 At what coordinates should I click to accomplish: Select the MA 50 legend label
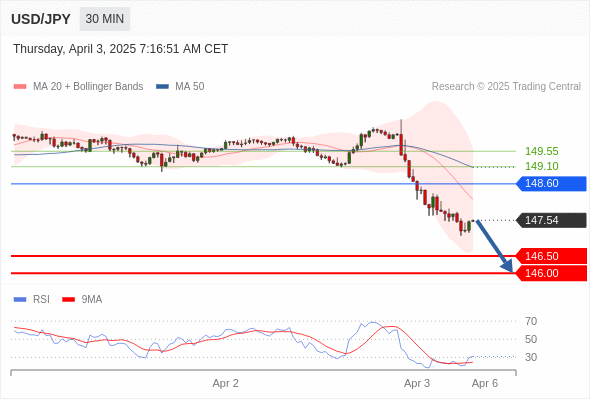click(190, 87)
